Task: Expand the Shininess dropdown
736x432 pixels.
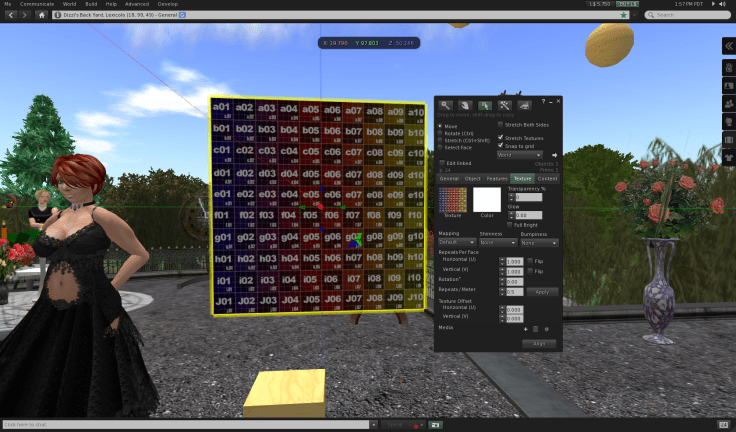Action: pos(497,242)
